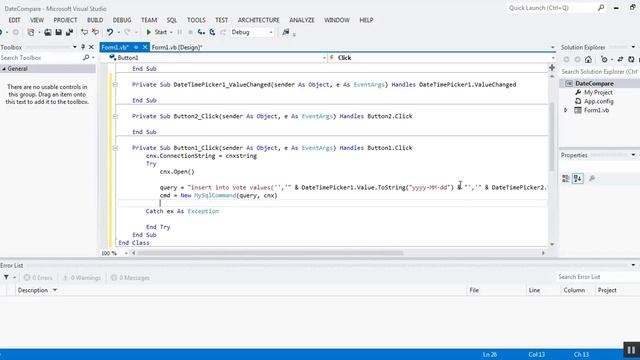Open the DEBUG menu

pyautogui.click(x=122, y=20)
